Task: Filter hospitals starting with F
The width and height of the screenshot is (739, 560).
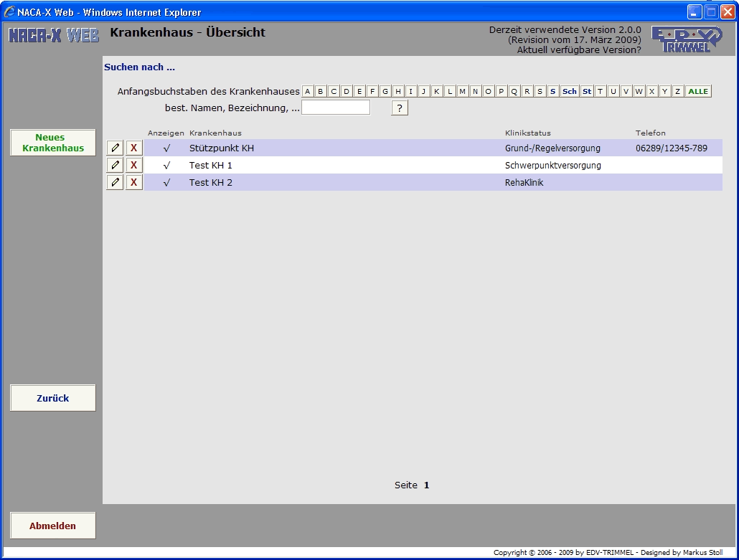Action: pos(372,91)
